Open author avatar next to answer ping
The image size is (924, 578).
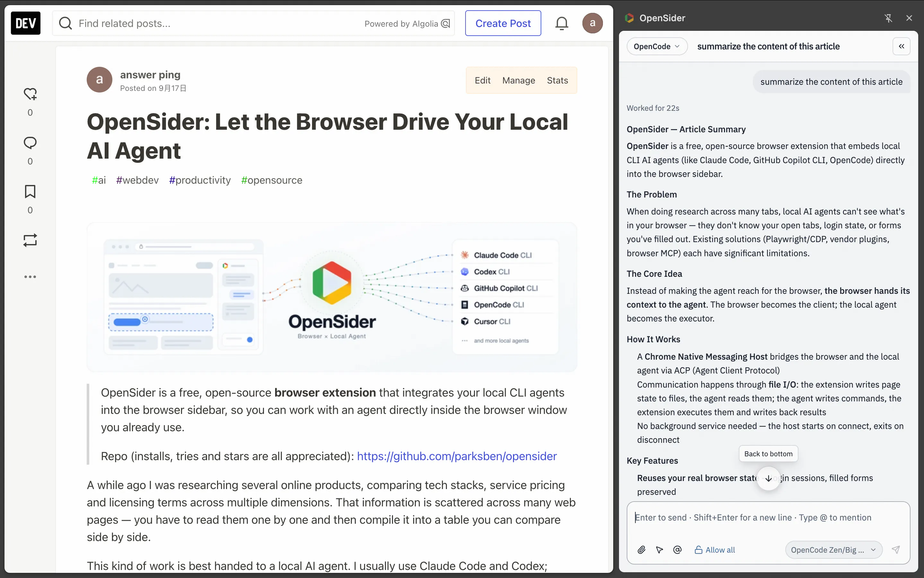pos(99,80)
